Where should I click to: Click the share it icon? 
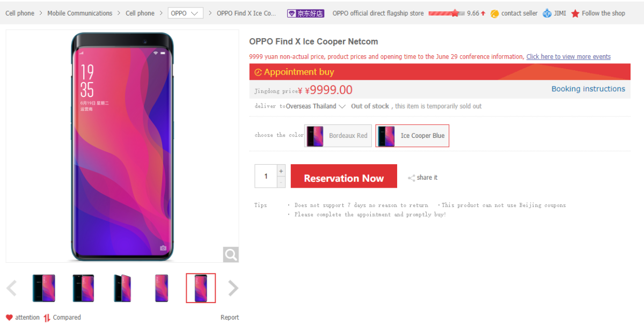tap(412, 178)
